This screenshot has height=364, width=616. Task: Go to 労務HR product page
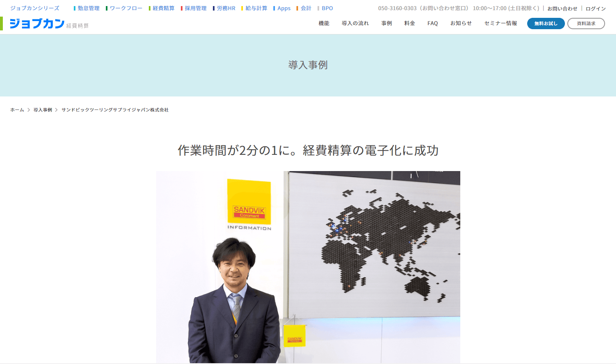point(224,8)
